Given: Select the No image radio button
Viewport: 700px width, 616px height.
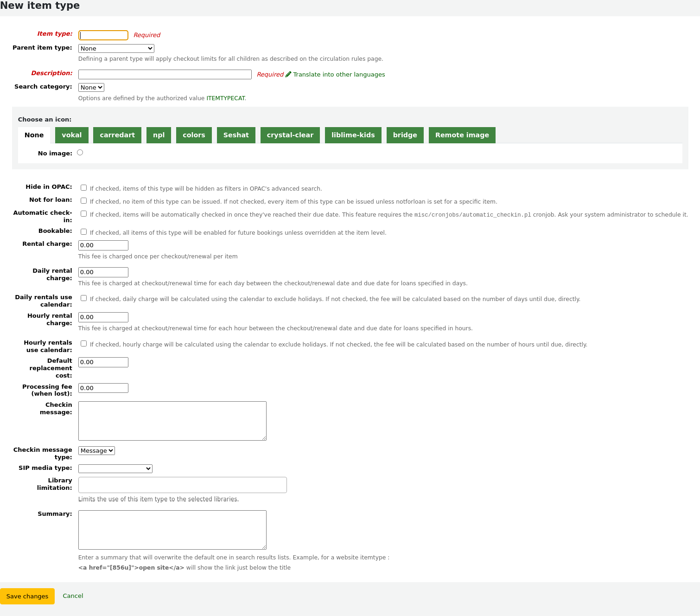Looking at the screenshot, I should click(x=80, y=152).
